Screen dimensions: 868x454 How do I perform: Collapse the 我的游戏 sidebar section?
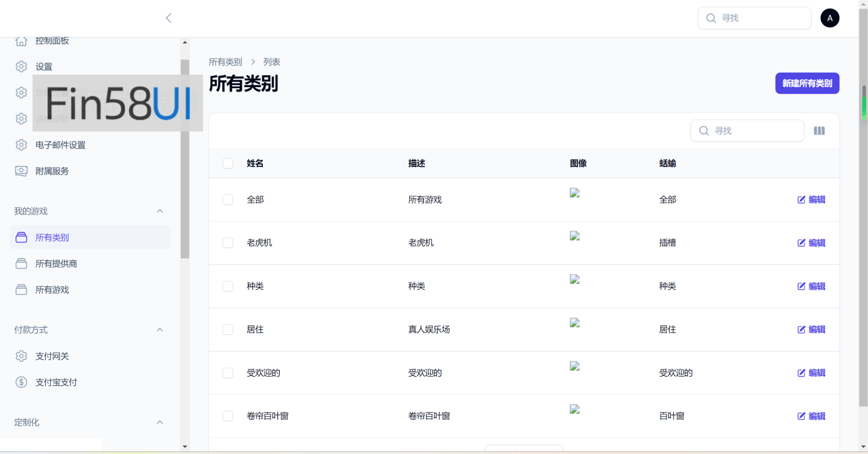click(160, 211)
